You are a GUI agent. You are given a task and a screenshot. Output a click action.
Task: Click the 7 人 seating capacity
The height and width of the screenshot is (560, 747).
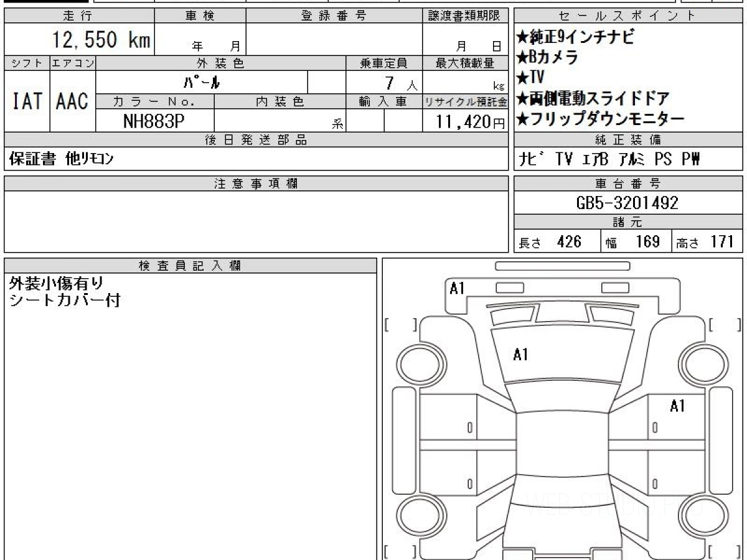pos(400,83)
